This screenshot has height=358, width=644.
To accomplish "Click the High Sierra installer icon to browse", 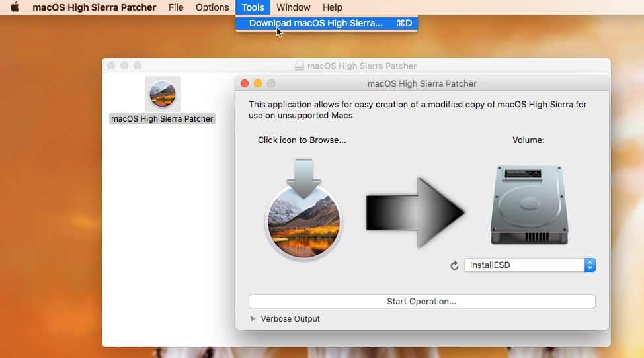I will 303,209.
